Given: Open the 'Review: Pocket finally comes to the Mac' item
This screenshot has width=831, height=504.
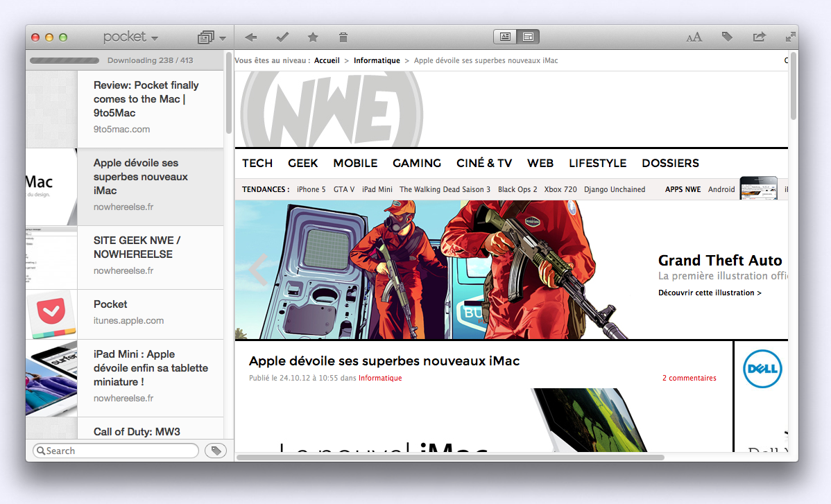Looking at the screenshot, I should point(146,99).
